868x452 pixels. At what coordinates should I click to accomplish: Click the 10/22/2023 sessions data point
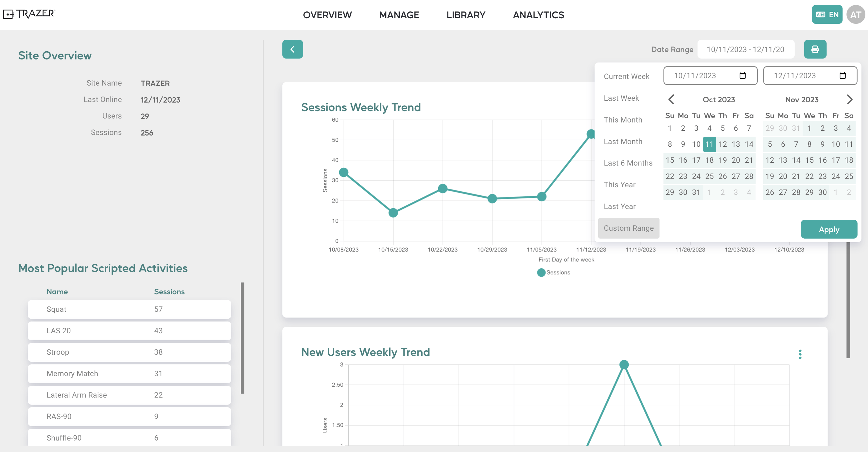(443, 189)
